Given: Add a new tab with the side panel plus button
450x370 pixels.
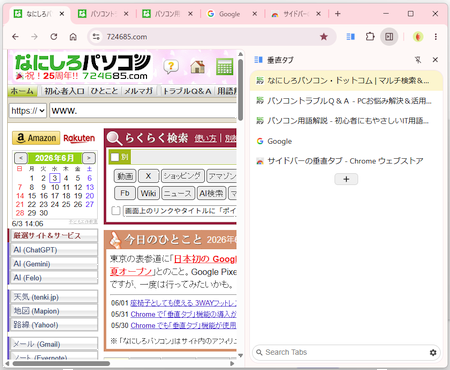Looking at the screenshot, I should pos(346,179).
